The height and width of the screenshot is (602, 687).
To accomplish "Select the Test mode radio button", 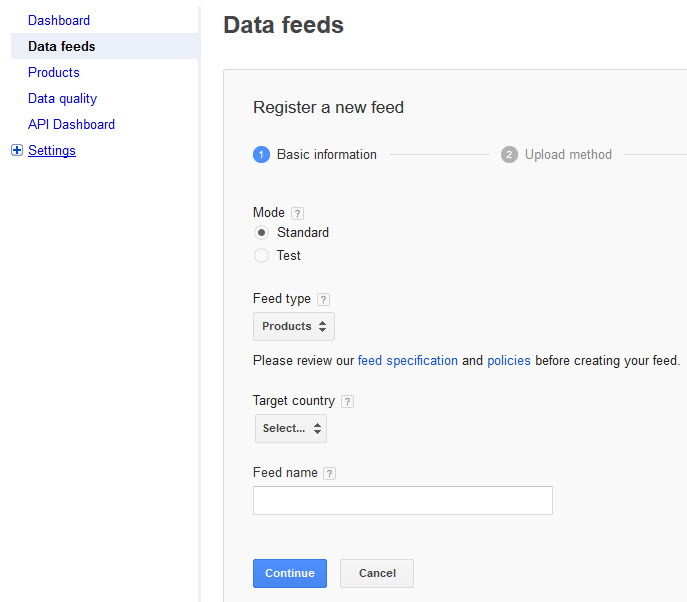I will tap(262, 255).
